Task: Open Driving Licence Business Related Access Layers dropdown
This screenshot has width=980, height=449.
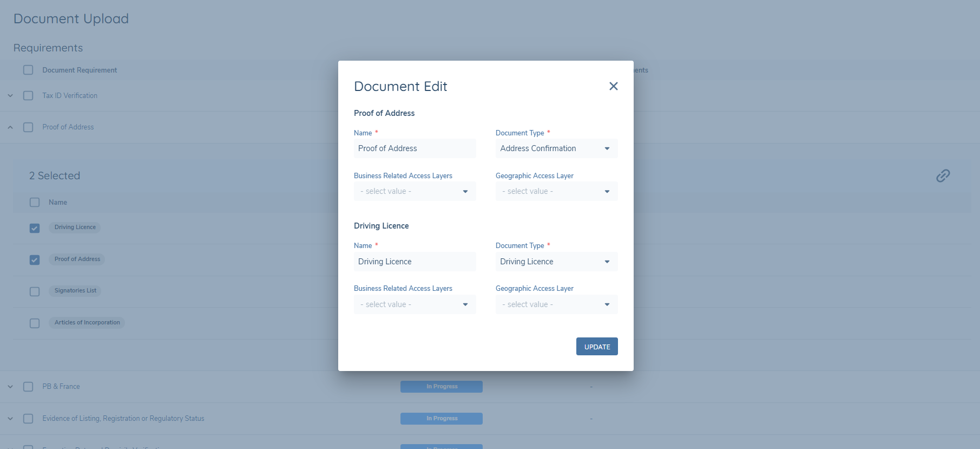Action: pyautogui.click(x=415, y=304)
